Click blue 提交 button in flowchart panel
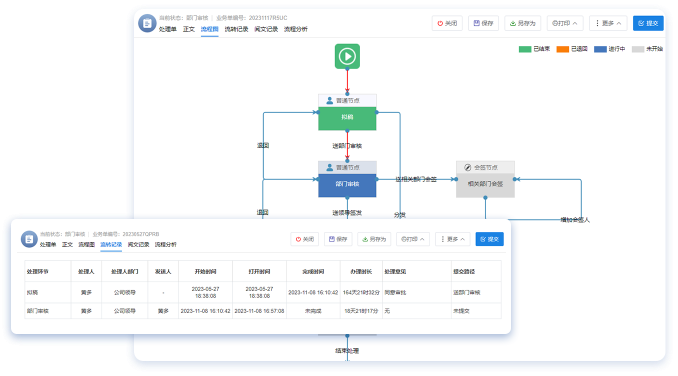This screenshot has width=678, height=376. click(x=648, y=23)
